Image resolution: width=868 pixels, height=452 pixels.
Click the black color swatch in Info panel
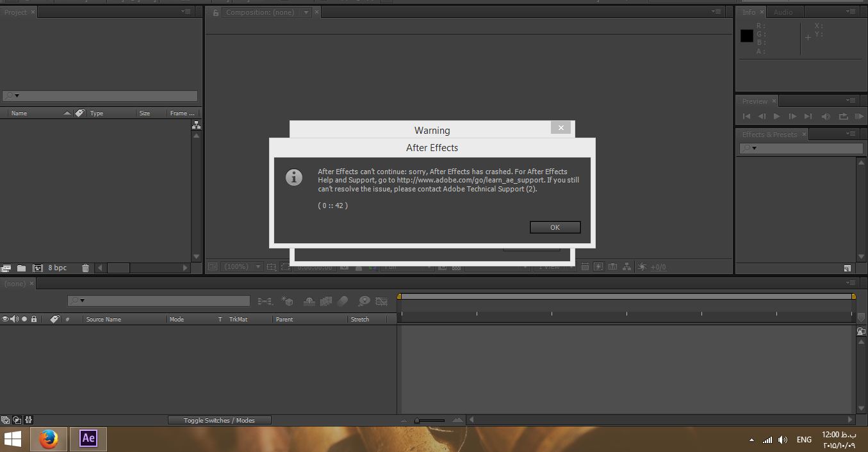[x=747, y=36]
